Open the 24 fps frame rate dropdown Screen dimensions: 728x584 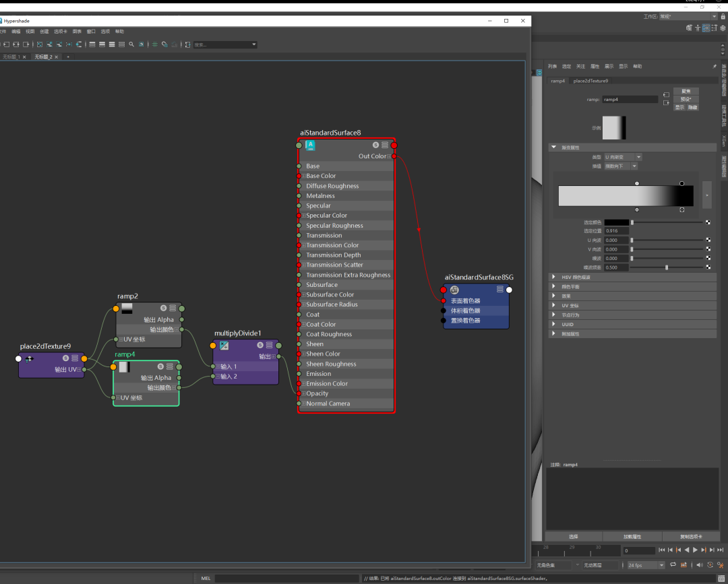click(x=646, y=565)
